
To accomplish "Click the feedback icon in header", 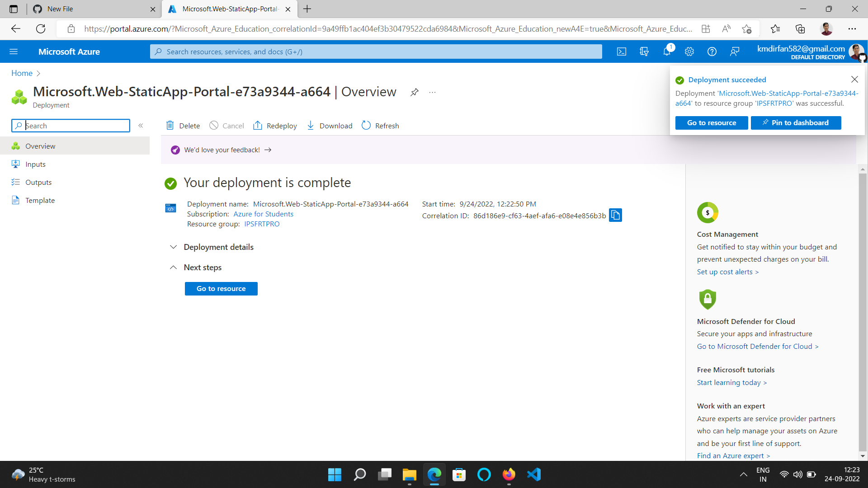I will click(x=735, y=52).
